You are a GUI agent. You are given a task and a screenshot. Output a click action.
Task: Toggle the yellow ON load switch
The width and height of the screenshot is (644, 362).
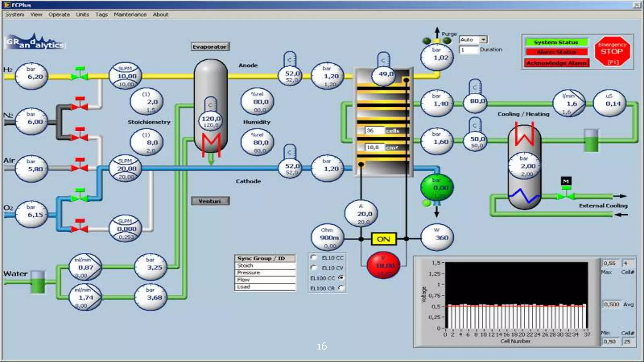point(383,239)
